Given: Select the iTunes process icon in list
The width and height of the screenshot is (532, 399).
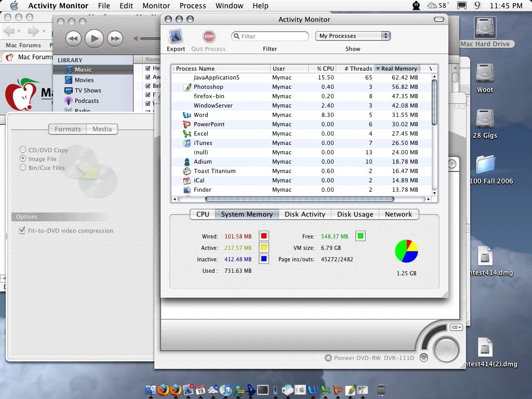Looking at the screenshot, I should [187, 143].
